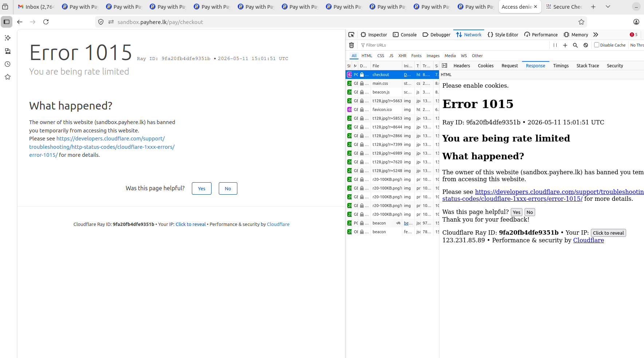Open a new browser tab
Image resolution: width=644 pixels, height=358 pixels.
click(593, 7)
